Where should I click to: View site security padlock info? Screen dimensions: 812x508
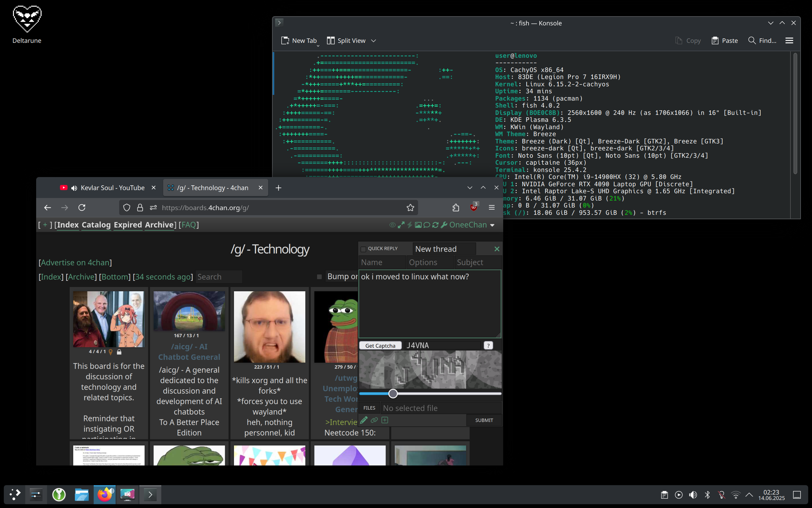point(140,208)
